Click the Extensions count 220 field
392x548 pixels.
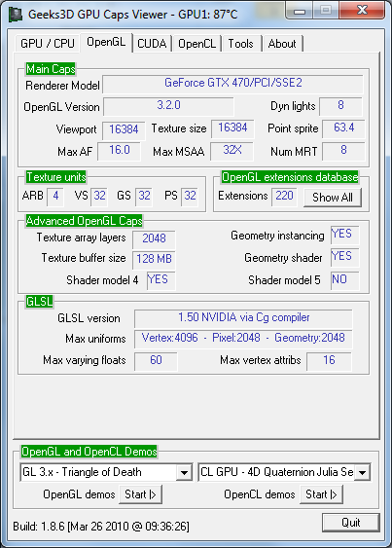284,197
